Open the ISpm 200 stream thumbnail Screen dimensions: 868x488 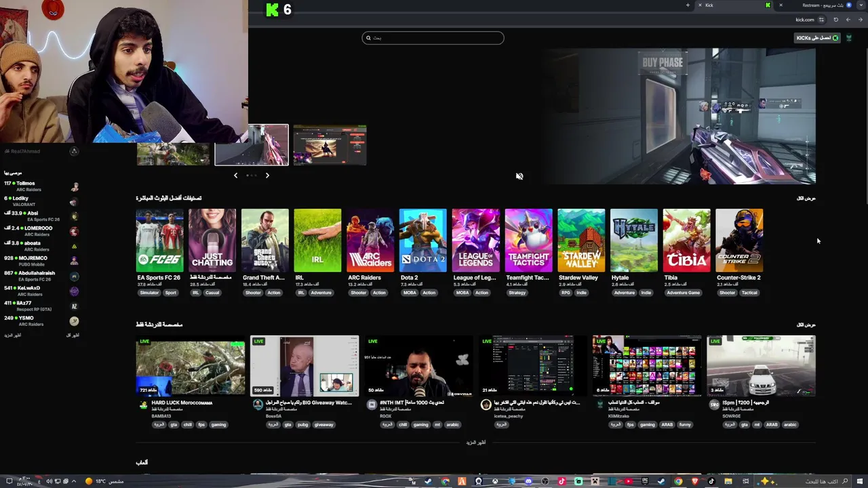point(762,365)
